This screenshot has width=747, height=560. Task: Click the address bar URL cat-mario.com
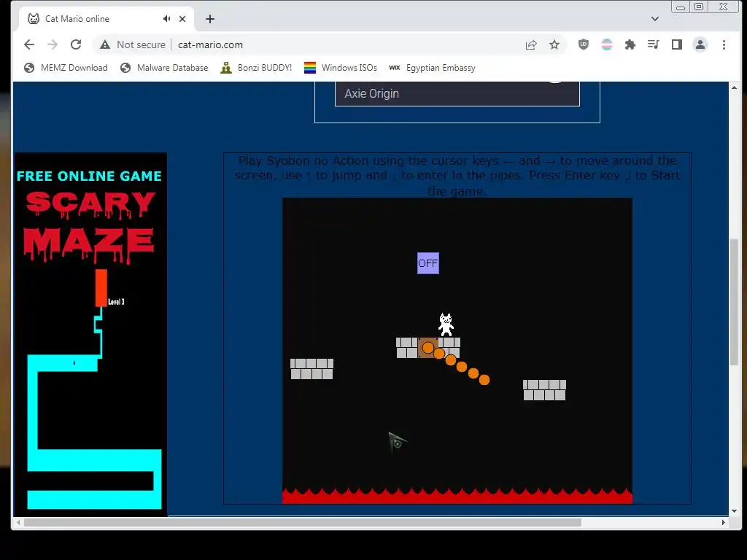tap(210, 44)
